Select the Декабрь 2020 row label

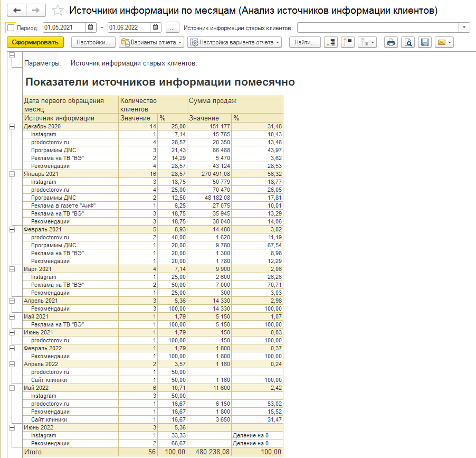(42, 126)
